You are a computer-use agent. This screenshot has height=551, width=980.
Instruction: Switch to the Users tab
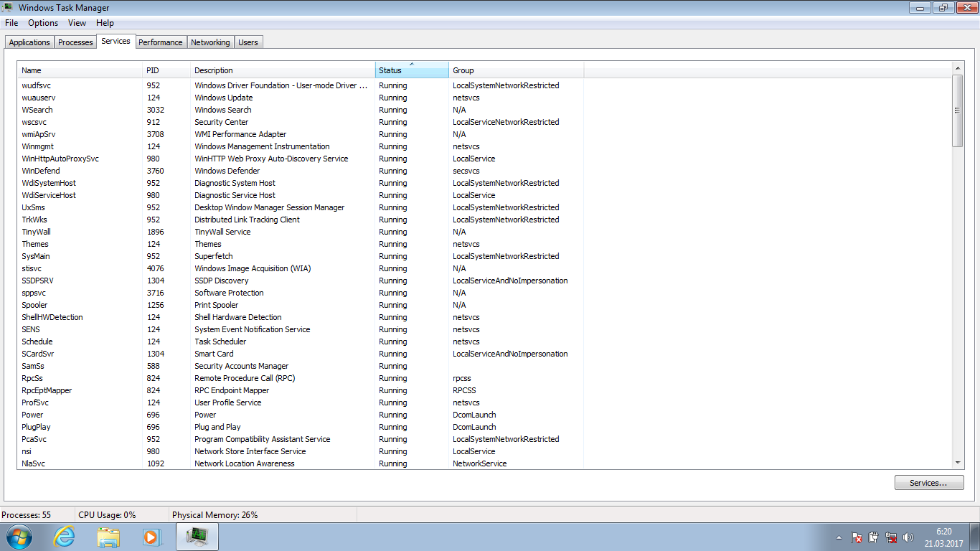point(248,42)
